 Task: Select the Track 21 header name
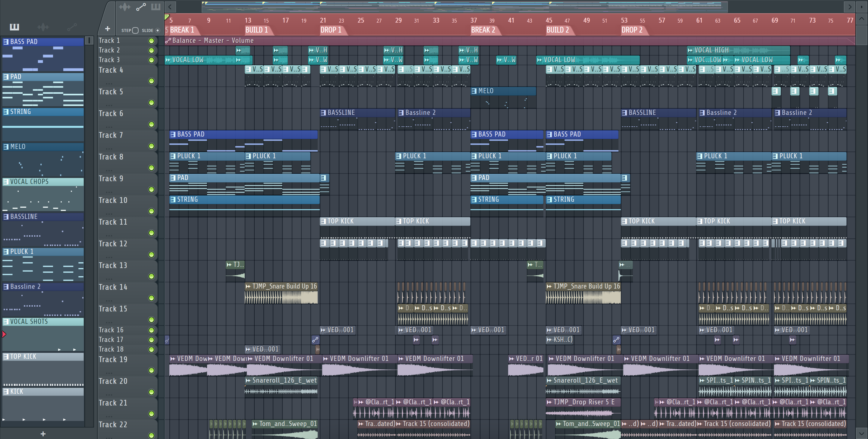(x=113, y=403)
